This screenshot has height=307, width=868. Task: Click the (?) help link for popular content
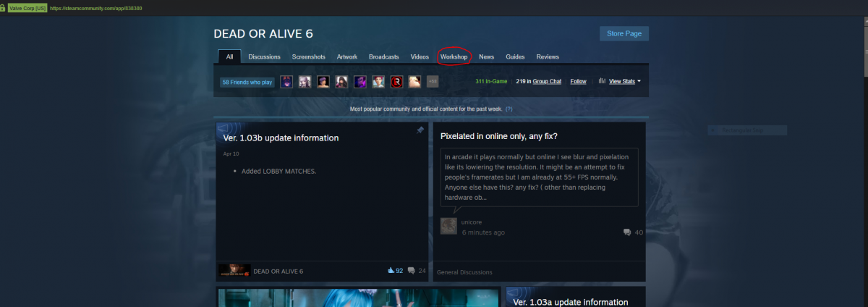pyautogui.click(x=509, y=109)
